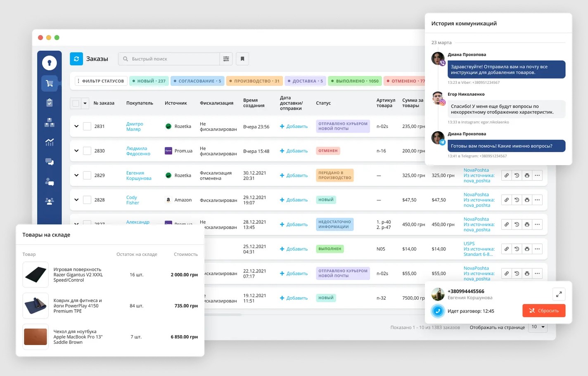588x376 pixels.
Task: Open the select-all dropdown arrow in header
Action: click(85, 103)
